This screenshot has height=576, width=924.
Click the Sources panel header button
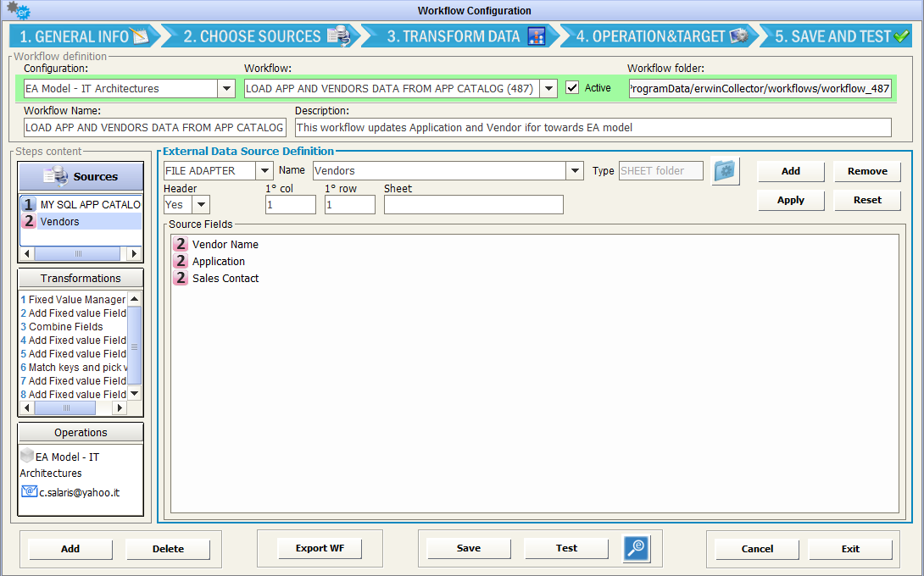pyautogui.click(x=81, y=176)
